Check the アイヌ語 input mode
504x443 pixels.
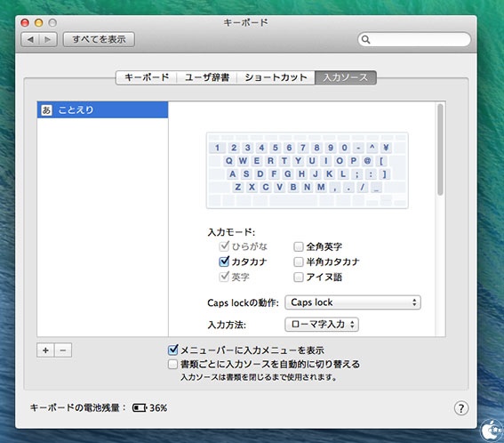tap(299, 277)
